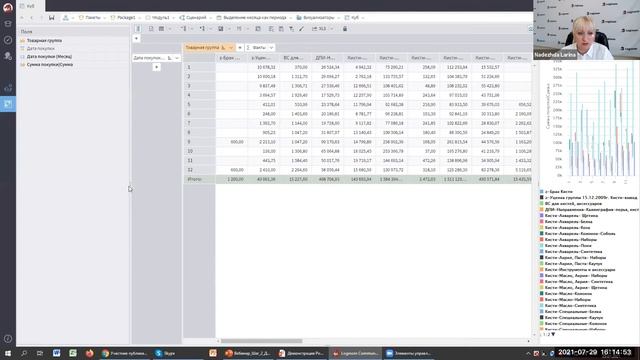Click row header 9 in the pivot
This screenshot has height=360, width=640.
[x=199, y=142]
